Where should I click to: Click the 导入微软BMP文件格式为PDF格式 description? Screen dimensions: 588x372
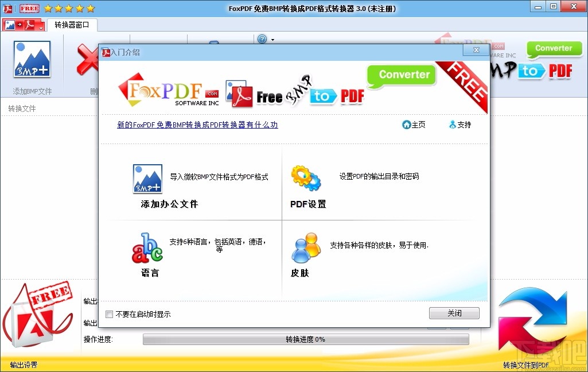(219, 177)
